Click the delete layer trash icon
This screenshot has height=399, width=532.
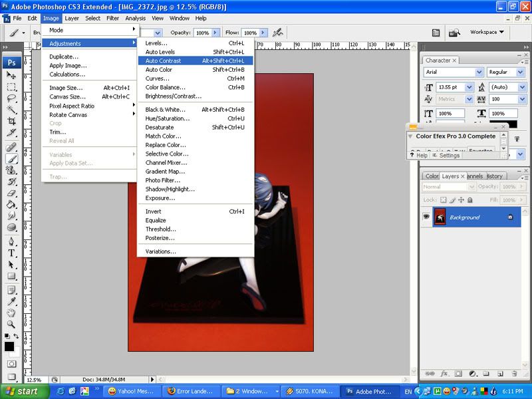(514, 374)
